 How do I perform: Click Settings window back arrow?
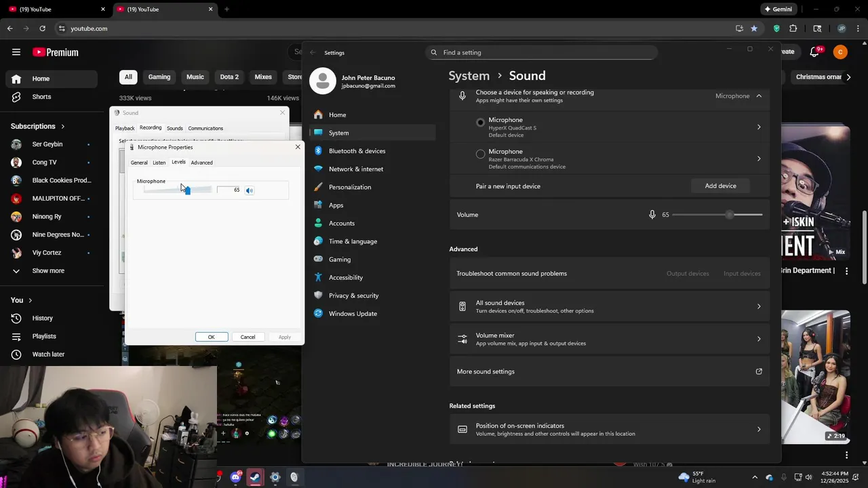tap(313, 52)
